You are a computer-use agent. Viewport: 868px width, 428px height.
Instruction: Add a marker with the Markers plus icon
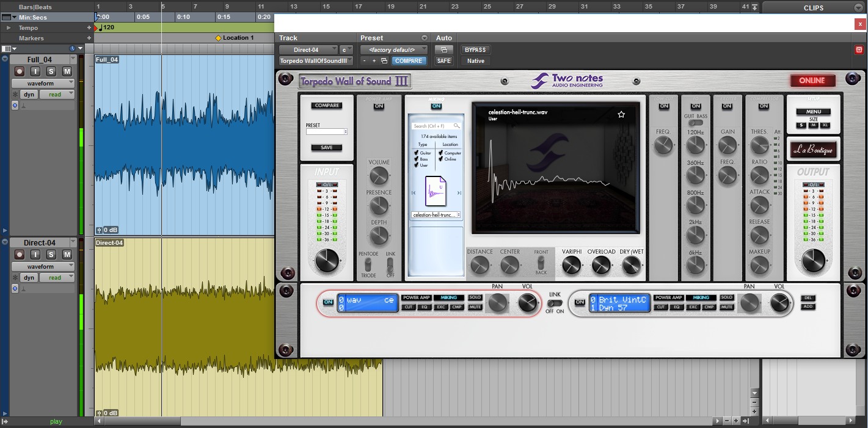[89, 38]
